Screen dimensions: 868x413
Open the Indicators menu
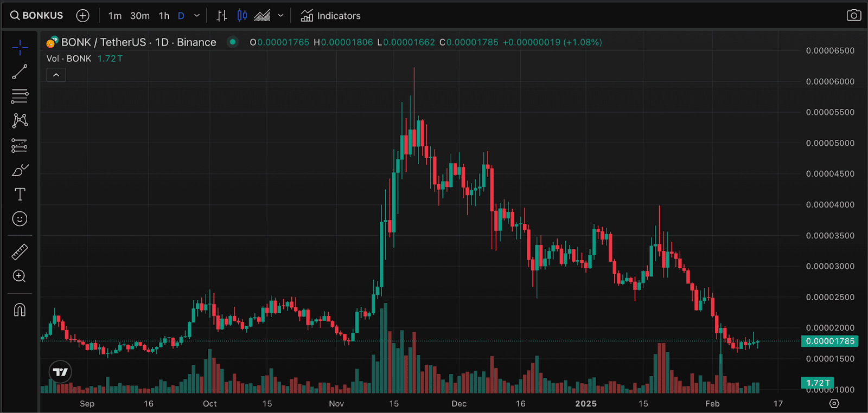click(331, 16)
